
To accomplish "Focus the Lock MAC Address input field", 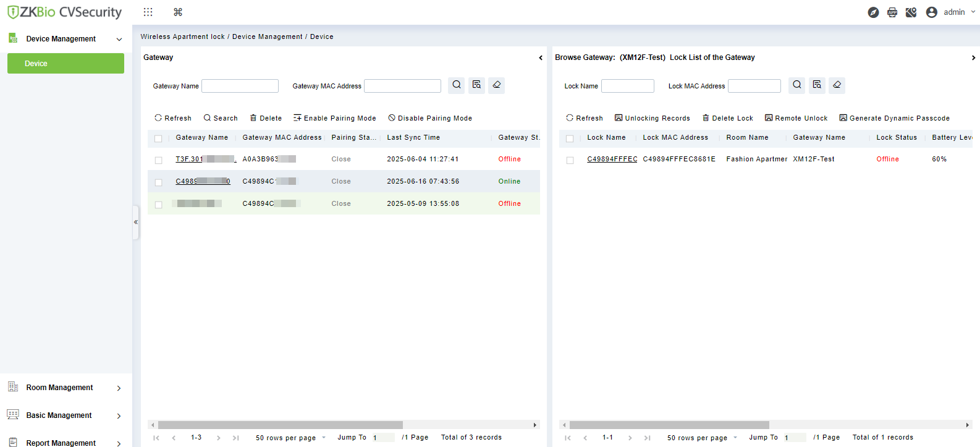I will (754, 86).
